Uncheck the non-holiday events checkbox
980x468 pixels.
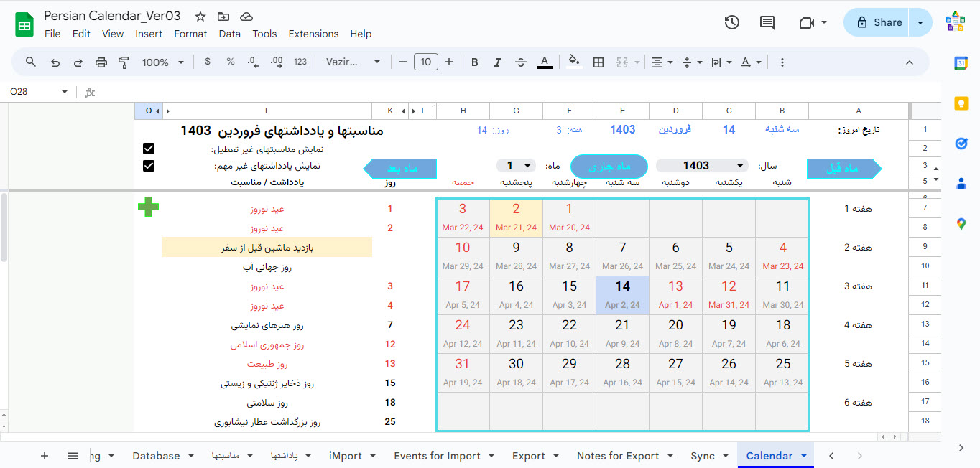[149, 149]
